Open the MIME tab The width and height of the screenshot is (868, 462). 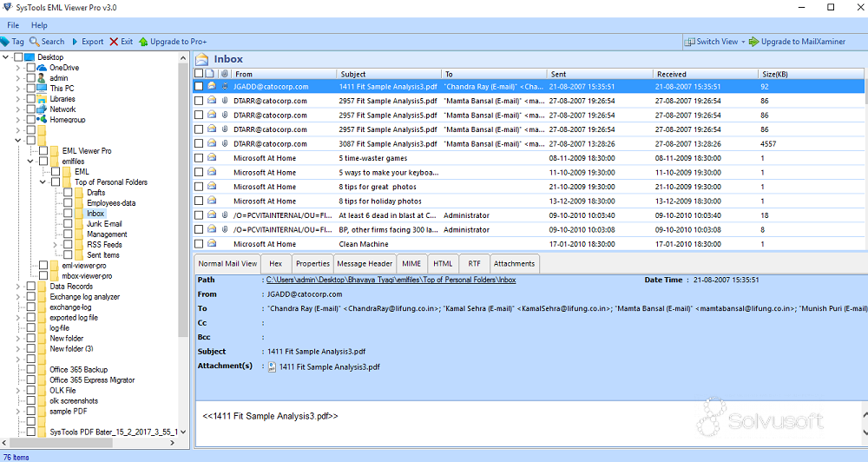411,264
